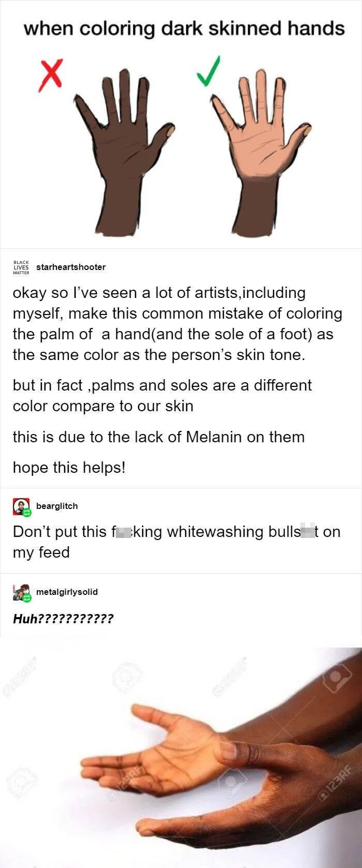The height and width of the screenshot is (868, 362).
Task: Open the metalgirlysolid username link
Action: pos(67,592)
